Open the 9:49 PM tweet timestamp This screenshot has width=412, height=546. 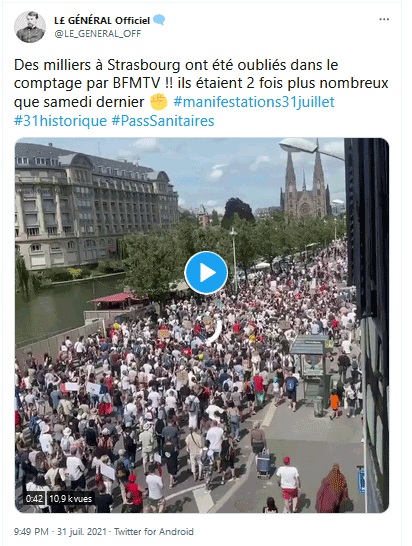31,532
